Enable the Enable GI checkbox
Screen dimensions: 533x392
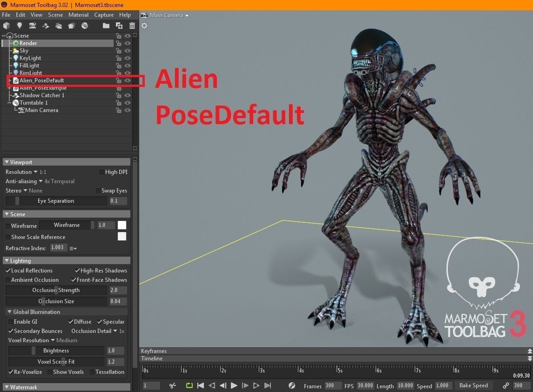(11, 322)
